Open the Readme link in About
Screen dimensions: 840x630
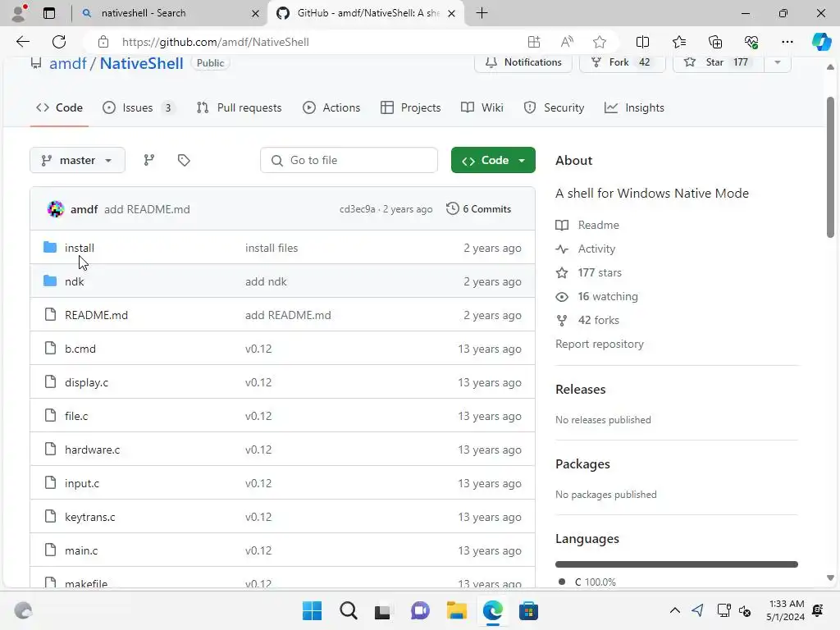[x=587, y=225]
